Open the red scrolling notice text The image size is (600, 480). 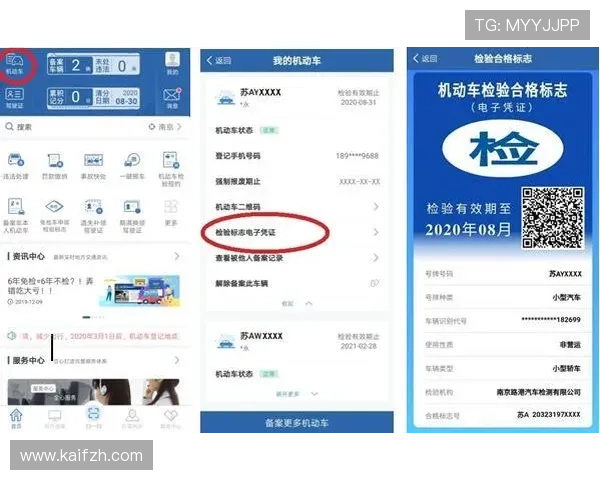pos(100,336)
